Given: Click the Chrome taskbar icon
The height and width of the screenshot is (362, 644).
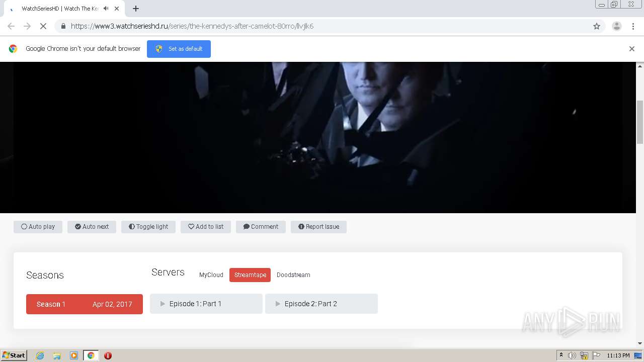Looking at the screenshot, I should 91,355.
